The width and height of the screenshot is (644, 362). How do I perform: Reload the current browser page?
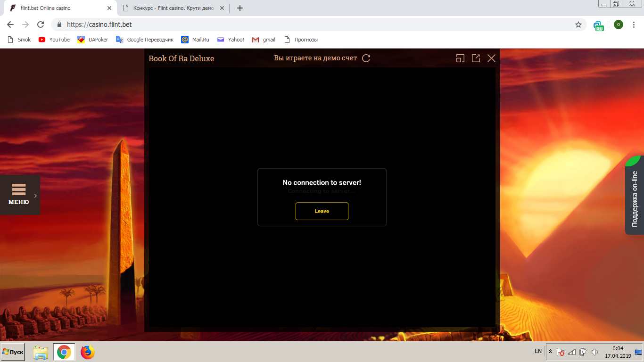[x=41, y=25]
